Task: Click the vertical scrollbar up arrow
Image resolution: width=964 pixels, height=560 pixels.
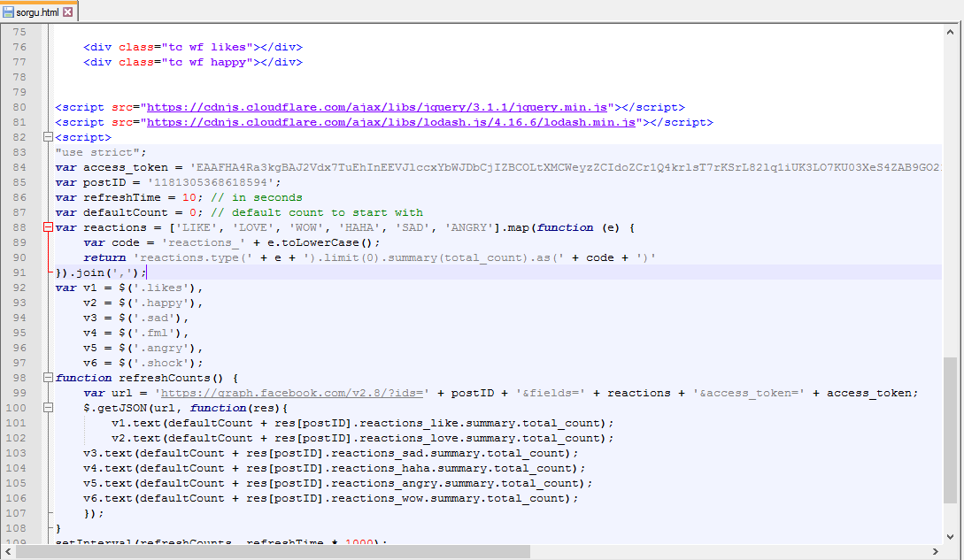Action: [952, 31]
